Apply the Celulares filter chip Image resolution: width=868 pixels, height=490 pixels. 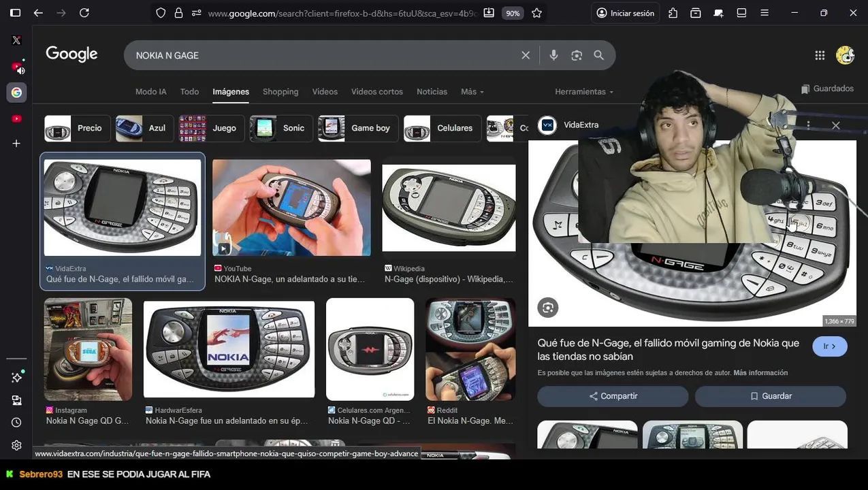[x=443, y=128]
